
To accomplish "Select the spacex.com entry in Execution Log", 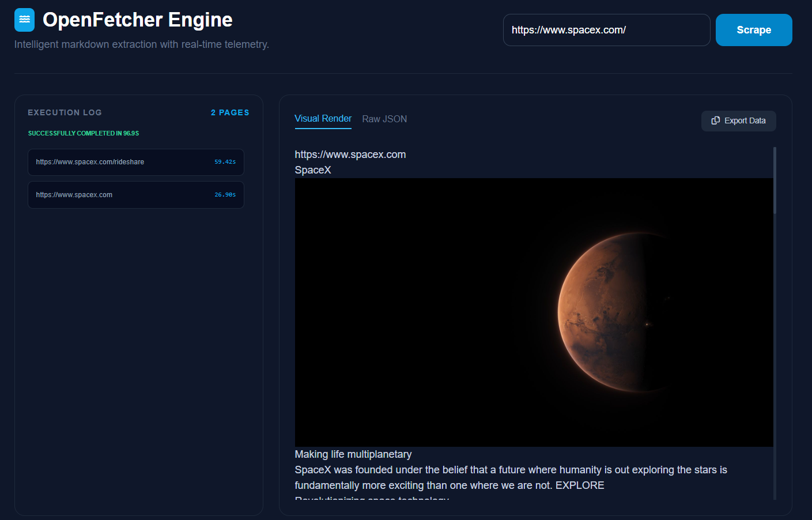I will tap(135, 194).
